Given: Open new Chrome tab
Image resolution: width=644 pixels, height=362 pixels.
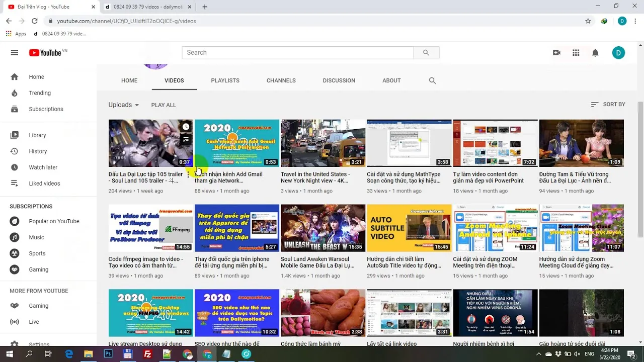Looking at the screenshot, I should (205, 7).
